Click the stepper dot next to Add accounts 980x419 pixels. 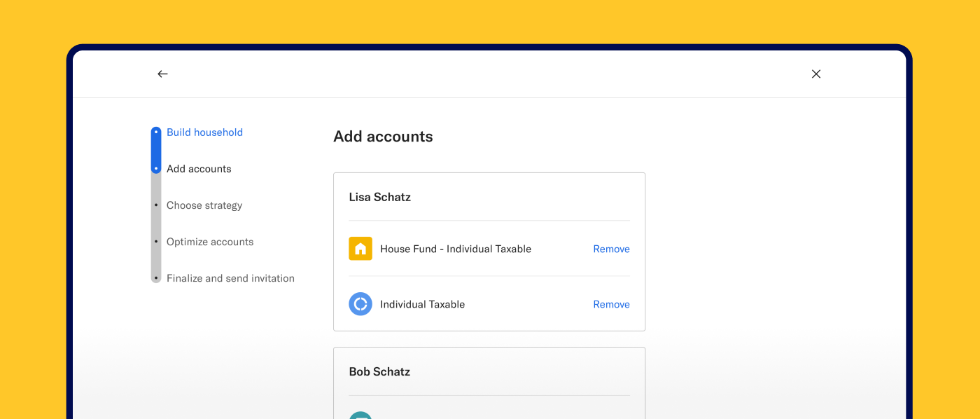[156, 168]
